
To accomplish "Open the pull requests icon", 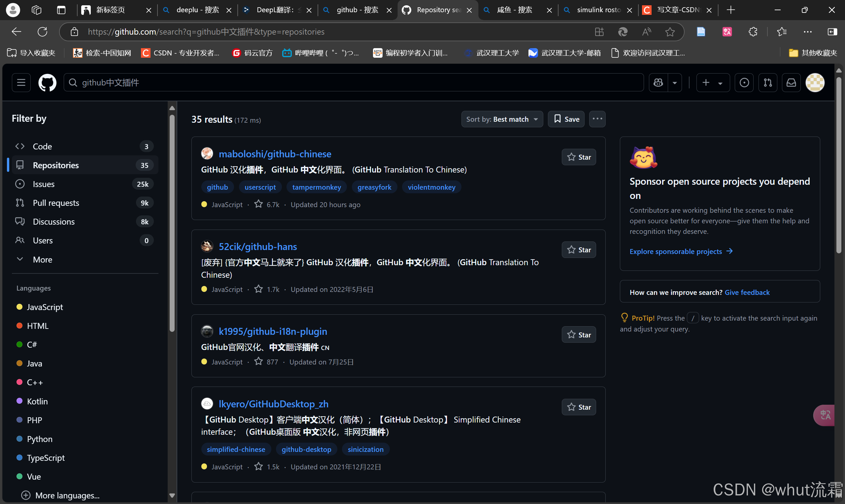I will tap(768, 82).
